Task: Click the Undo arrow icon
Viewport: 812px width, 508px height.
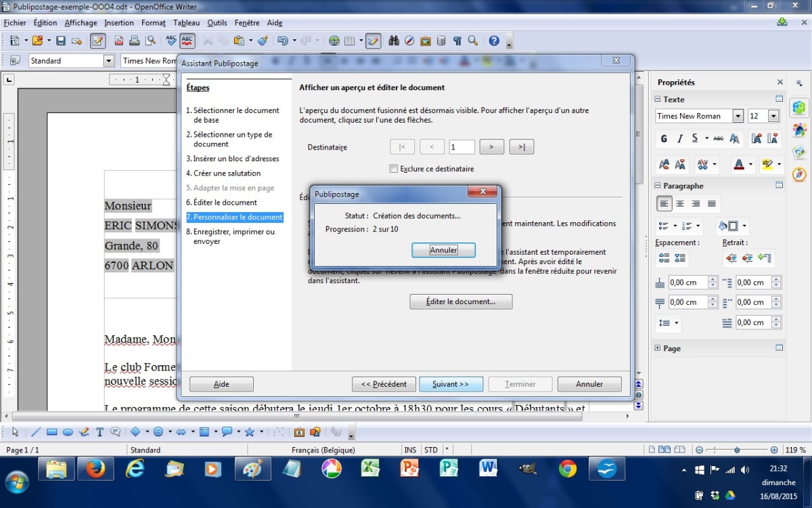Action: click(x=283, y=41)
